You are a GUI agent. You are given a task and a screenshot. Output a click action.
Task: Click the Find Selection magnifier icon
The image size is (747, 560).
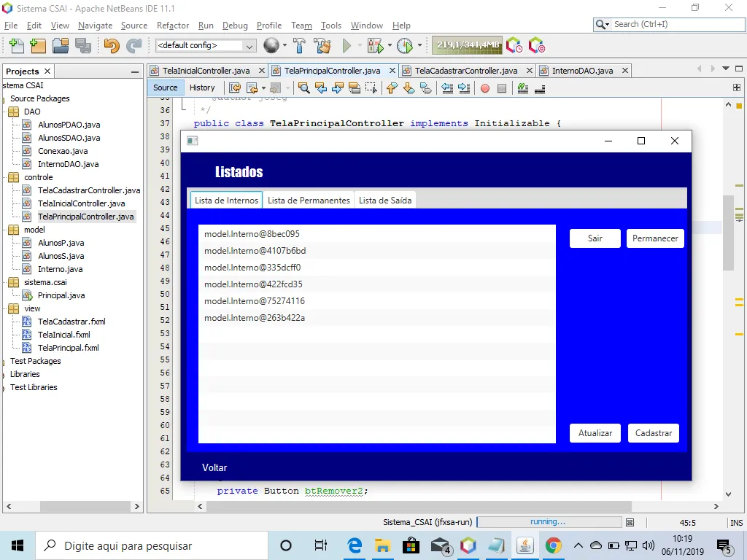[304, 88]
